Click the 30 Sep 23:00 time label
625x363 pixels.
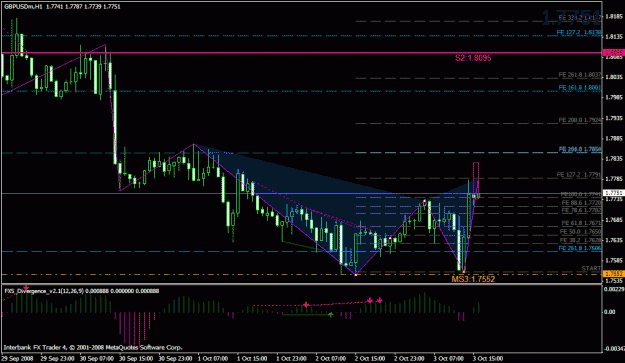176,358
